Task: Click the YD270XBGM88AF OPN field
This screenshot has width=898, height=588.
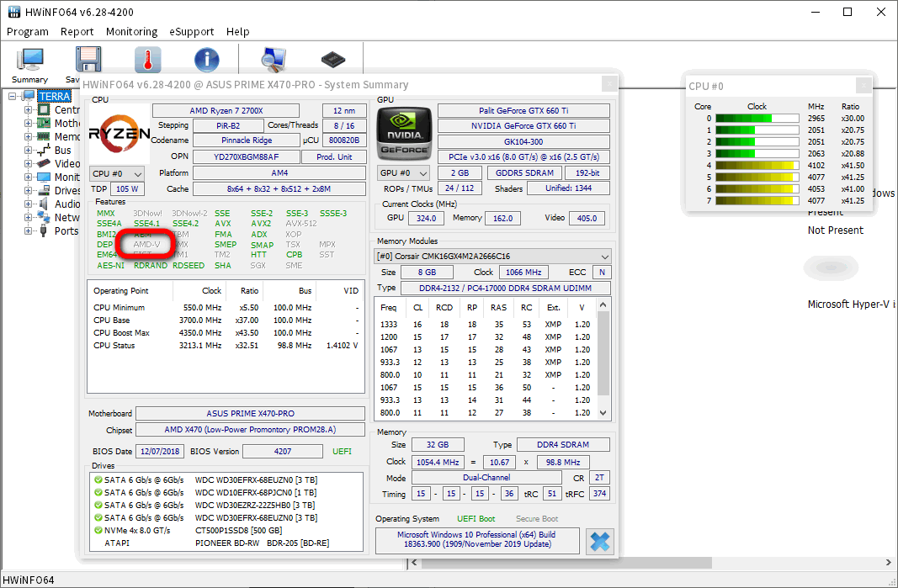Action: click(247, 156)
